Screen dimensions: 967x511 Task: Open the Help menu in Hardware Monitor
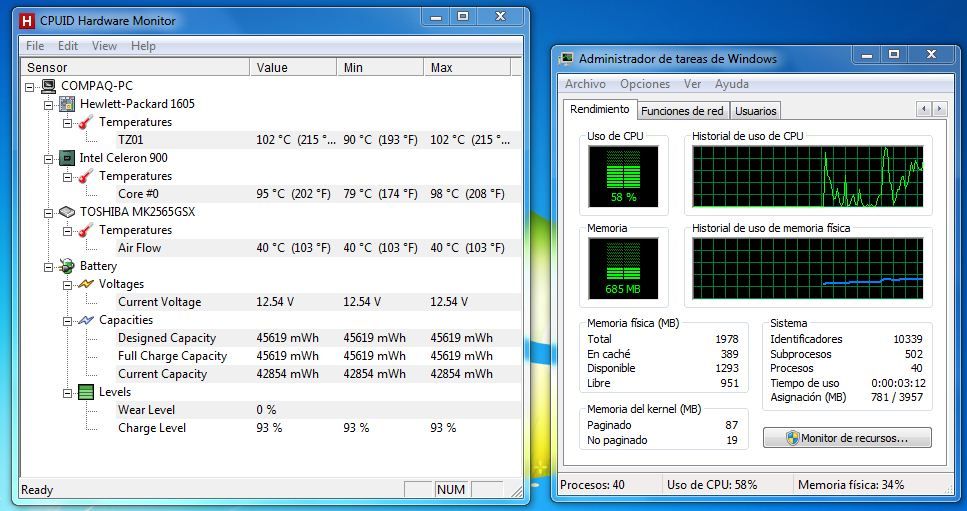(x=143, y=46)
